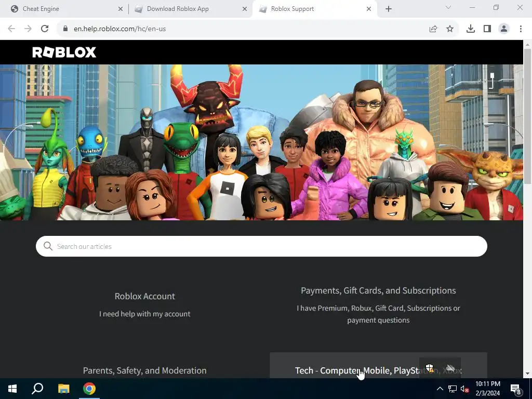Open Windows taskbar search
This screenshot has height=399, width=532.
pos(37,389)
